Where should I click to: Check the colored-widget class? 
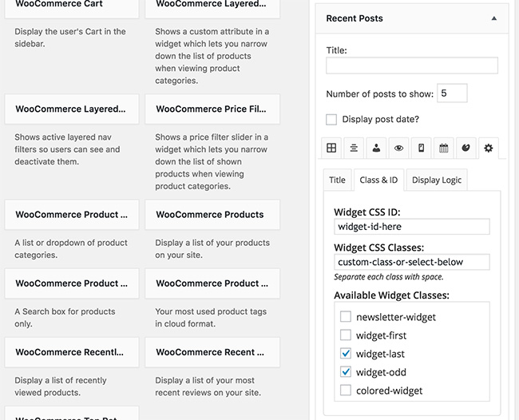click(346, 390)
